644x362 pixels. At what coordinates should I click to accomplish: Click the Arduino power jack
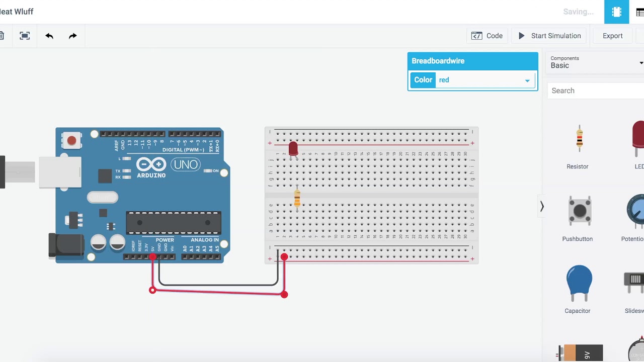pyautogui.click(x=66, y=245)
